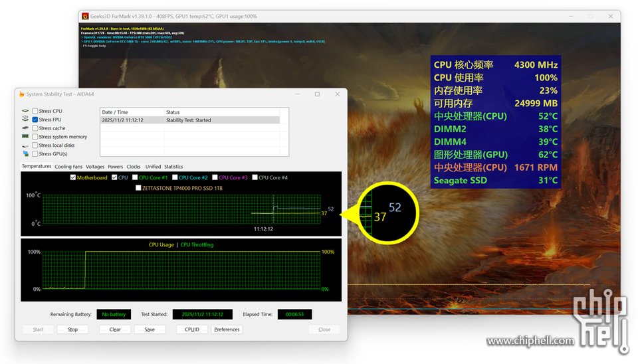Viewport: 638px width, 364px height.
Task: Click the 123 icon beside Stress FPU
Action: pos(25,120)
